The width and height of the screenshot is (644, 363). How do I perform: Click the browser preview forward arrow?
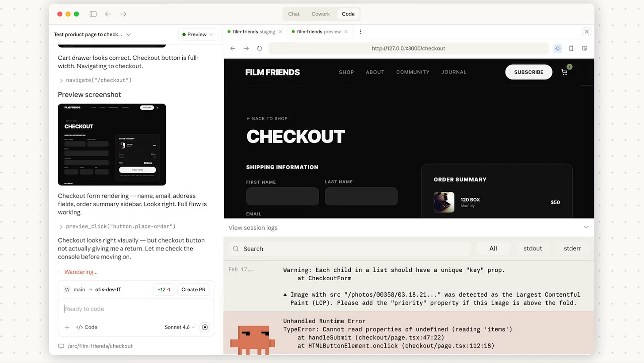click(246, 48)
